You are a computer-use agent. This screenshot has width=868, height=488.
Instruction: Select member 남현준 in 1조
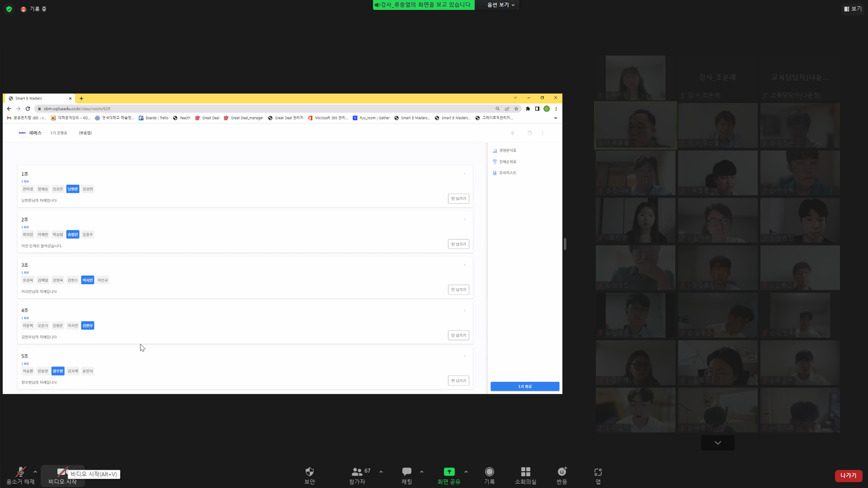(x=73, y=189)
